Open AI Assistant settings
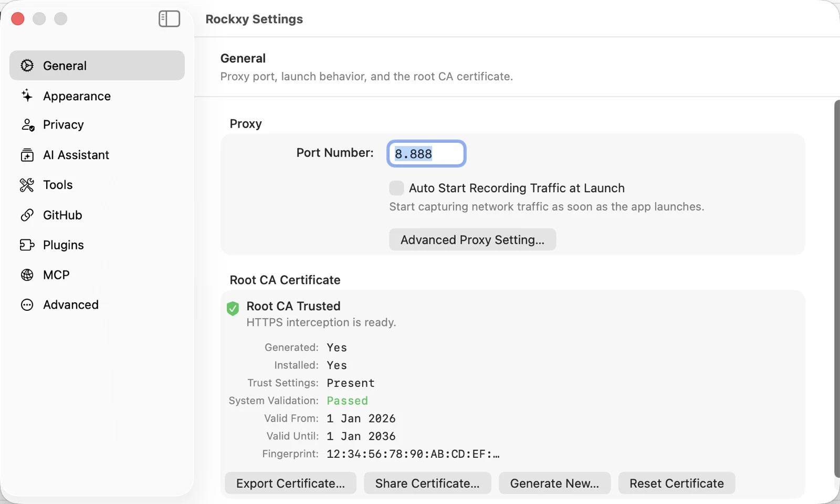This screenshot has height=504, width=840. (x=97, y=155)
